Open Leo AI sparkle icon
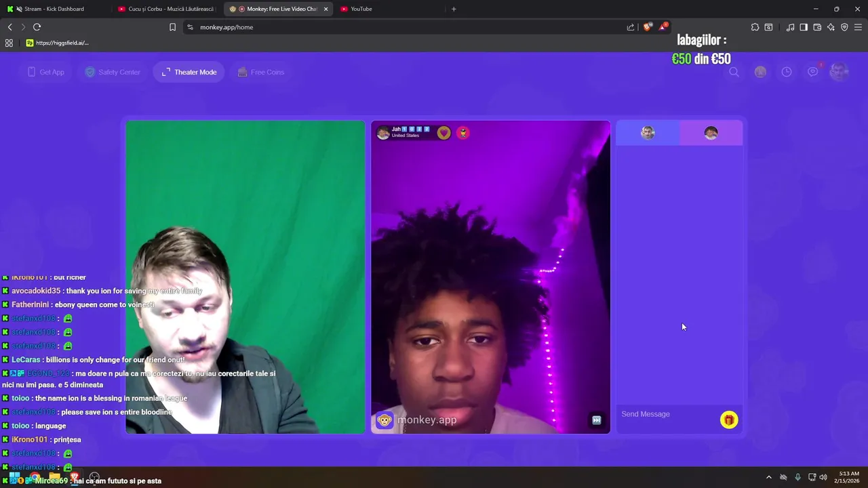 (x=831, y=27)
